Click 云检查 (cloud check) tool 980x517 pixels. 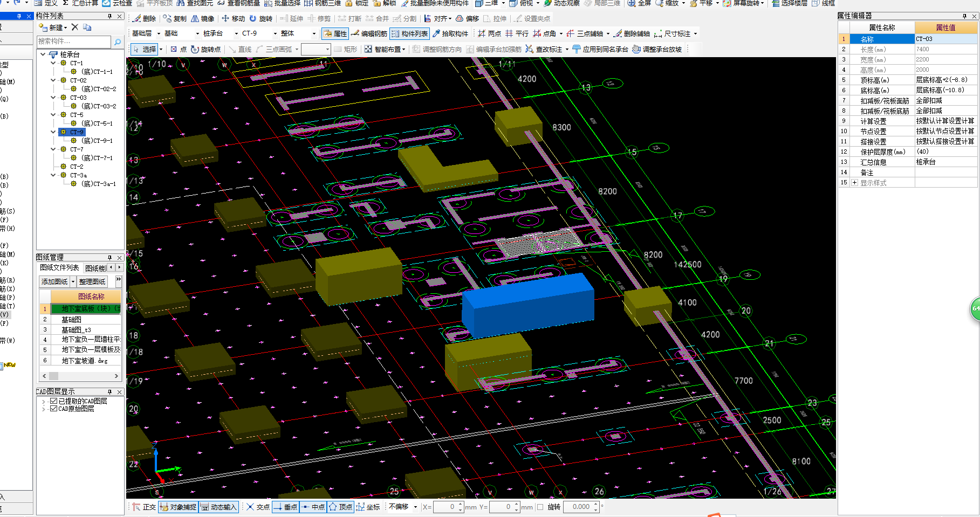(x=118, y=3)
